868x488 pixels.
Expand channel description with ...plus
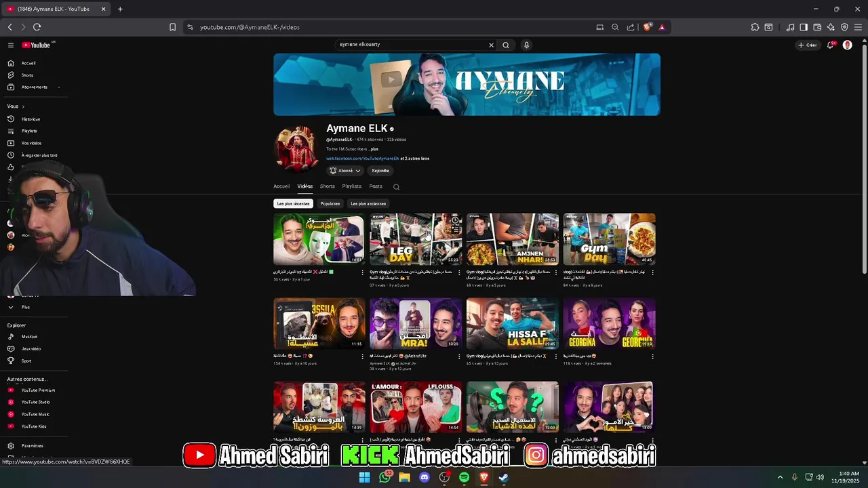(x=373, y=149)
